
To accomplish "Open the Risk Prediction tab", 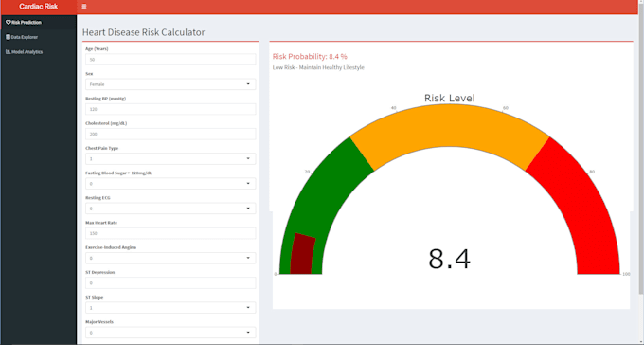I will (x=39, y=22).
